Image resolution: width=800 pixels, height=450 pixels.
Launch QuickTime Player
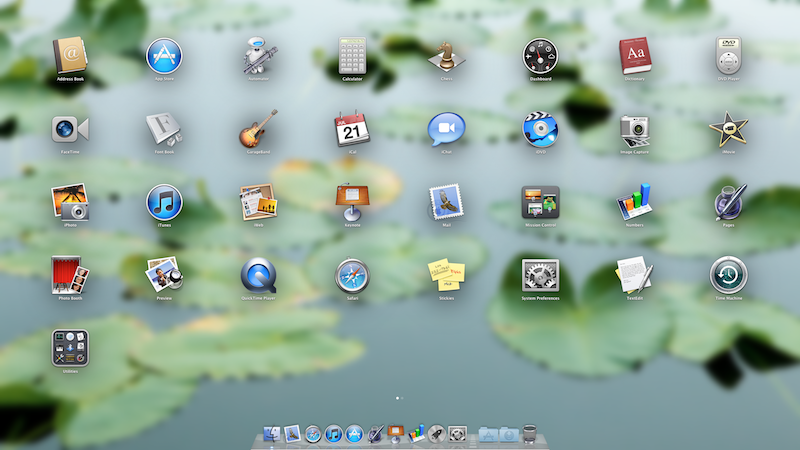tap(259, 276)
